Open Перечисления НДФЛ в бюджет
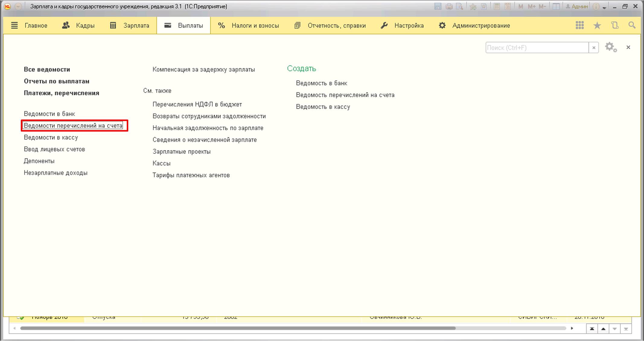Viewport: 644px width, 341px height. [x=197, y=104]
